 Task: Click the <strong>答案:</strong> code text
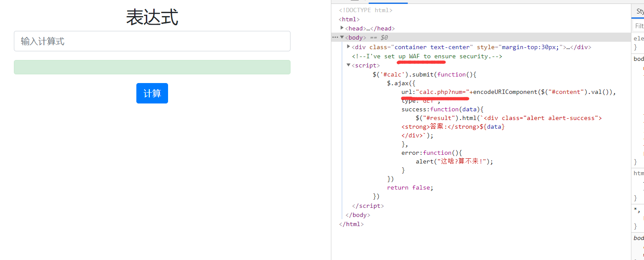point(440,127)
